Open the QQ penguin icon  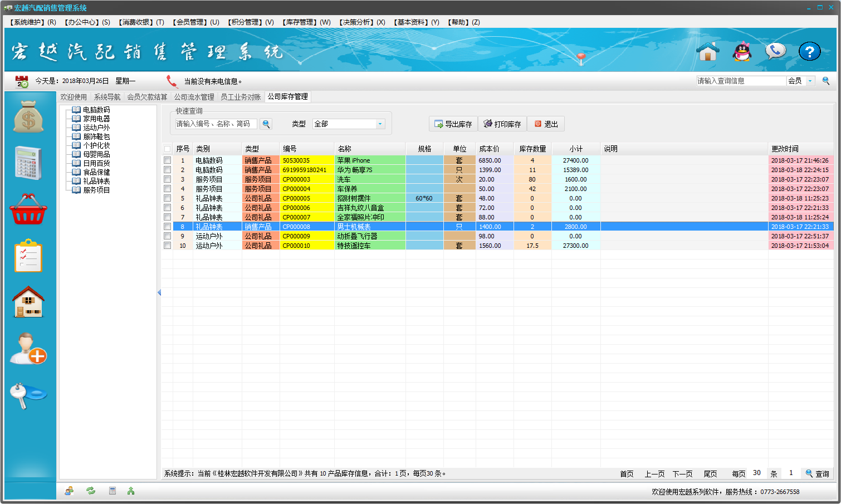[742, 52]
